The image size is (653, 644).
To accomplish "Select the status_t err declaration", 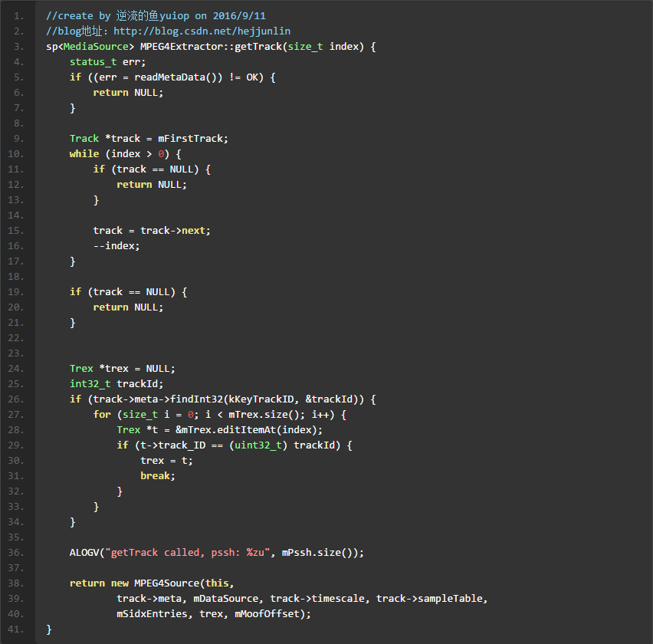I will (x=107, y=61).
